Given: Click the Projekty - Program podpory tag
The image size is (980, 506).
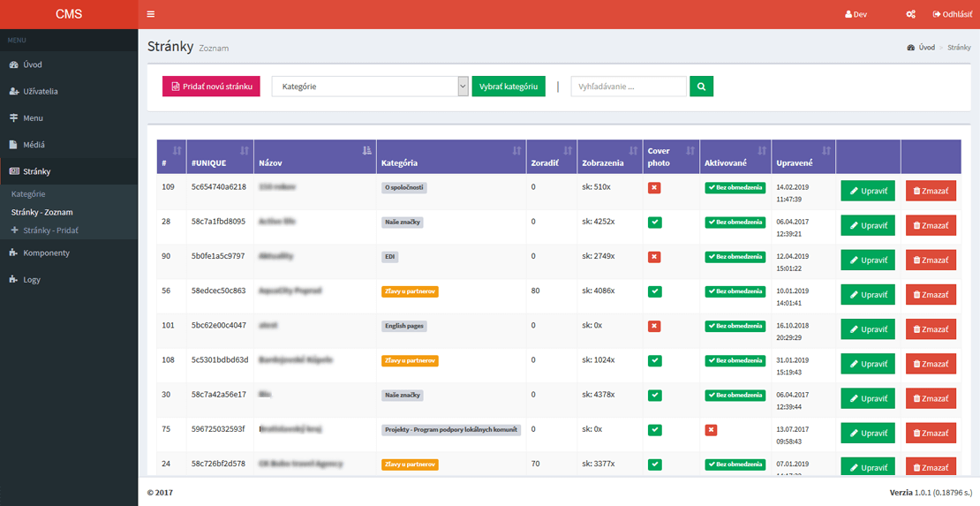Looking at the screenshot, I should point(451,430).
